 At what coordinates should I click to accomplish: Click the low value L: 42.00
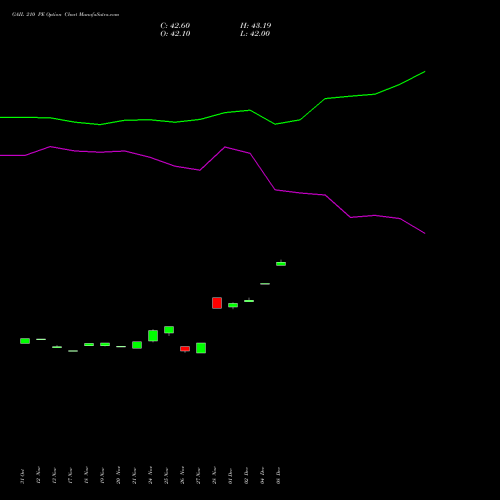point(255,34)
